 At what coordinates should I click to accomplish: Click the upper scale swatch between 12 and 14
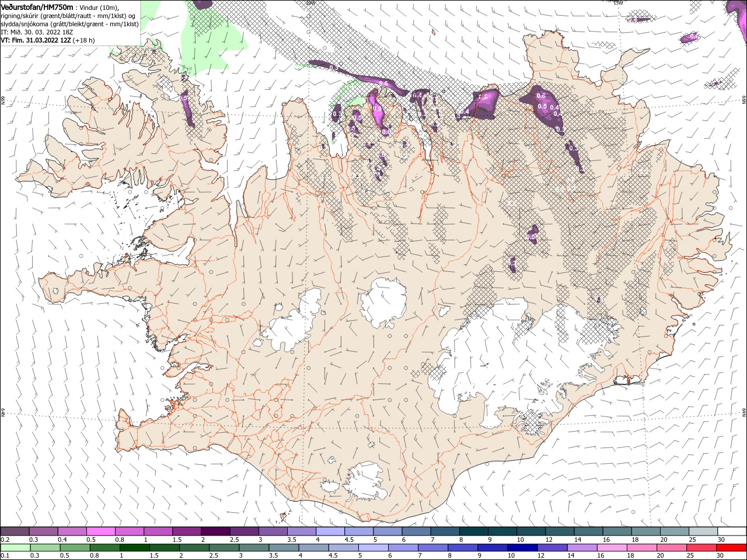(x=560, y=531)
